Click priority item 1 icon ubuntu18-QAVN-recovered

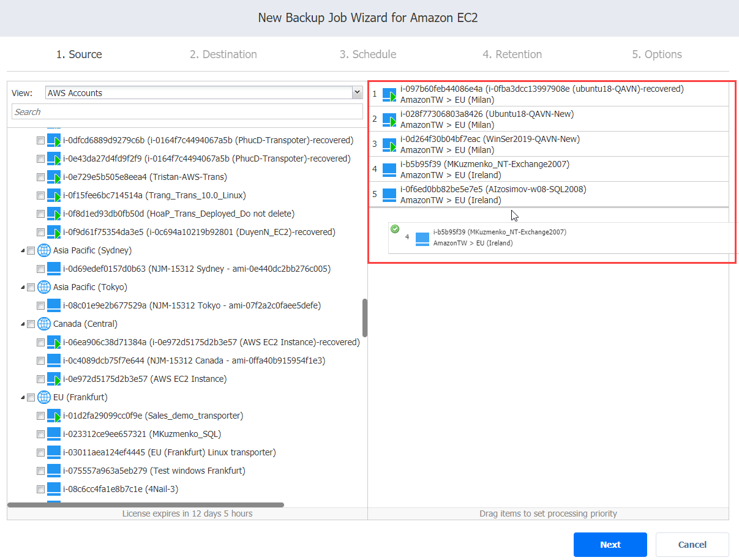coord(390,95)
